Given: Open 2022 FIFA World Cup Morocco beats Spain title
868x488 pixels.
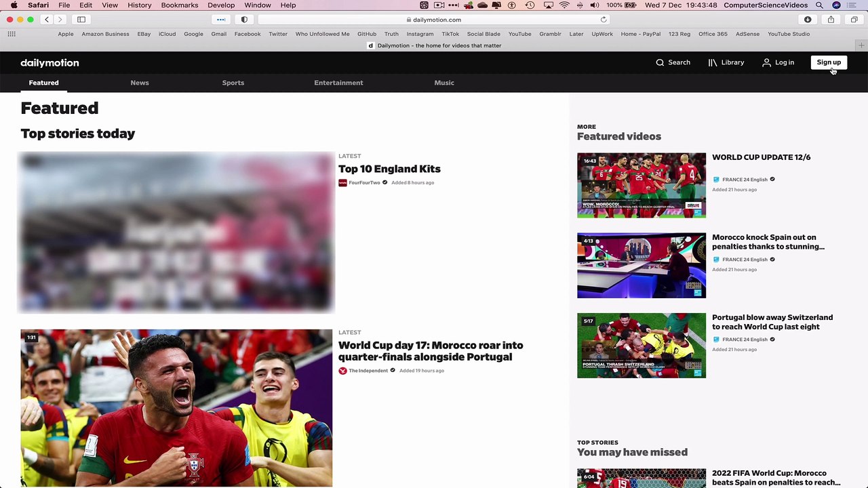Looking at the screenshot, I should (776, 478).
